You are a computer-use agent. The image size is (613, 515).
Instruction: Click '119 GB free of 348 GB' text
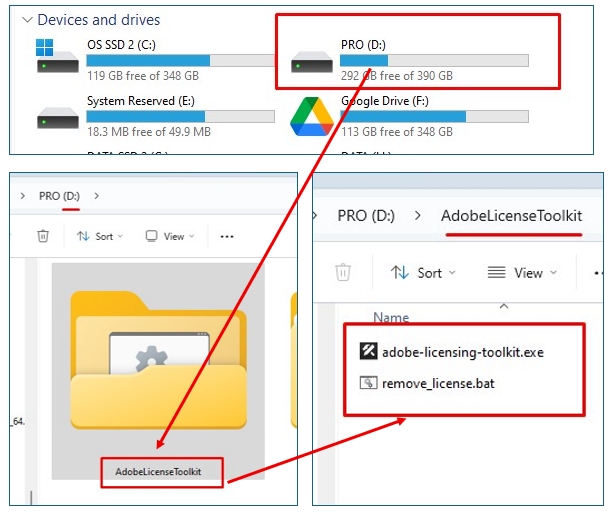point(143,75)
